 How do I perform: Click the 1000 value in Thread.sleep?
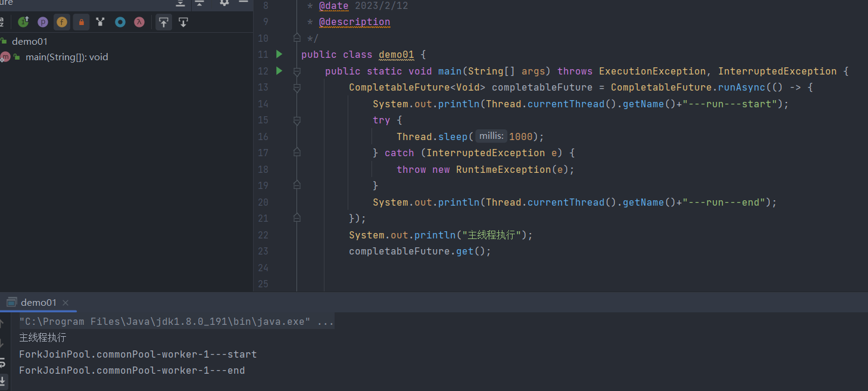coord(522,137)
